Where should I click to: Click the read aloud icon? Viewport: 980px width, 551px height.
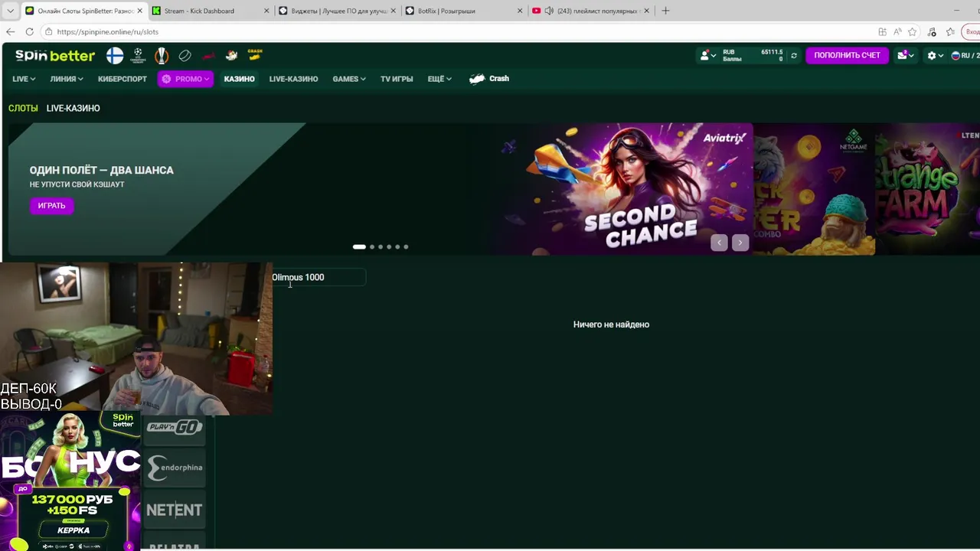pyautogui.click(x=897, y=31)
